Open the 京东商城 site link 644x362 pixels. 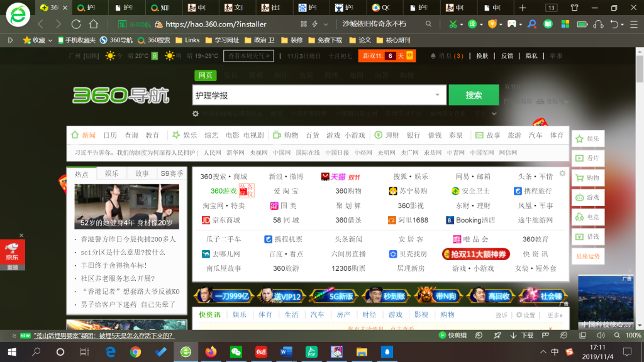(x=221, y=221)
